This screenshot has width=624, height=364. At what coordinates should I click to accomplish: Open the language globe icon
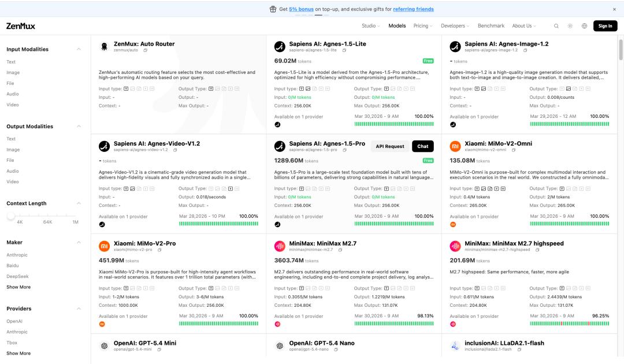click(584, 26)
